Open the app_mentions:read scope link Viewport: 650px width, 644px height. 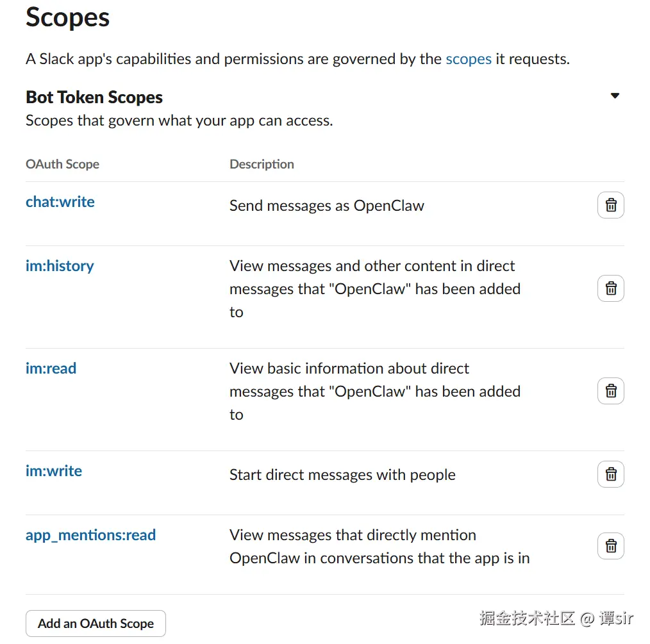point(90,535)
